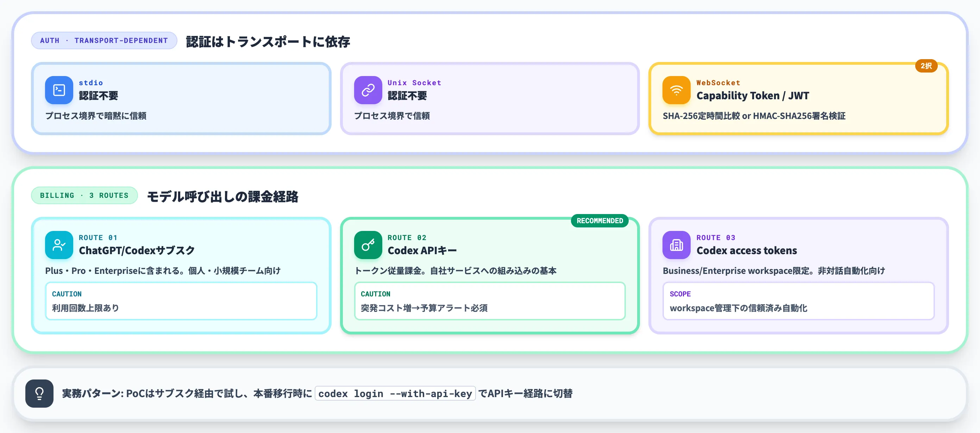Screen dimensions: 980x433
Task: Click the ChatGPT/Codexサブスク title
Action: tap(137, 250)
